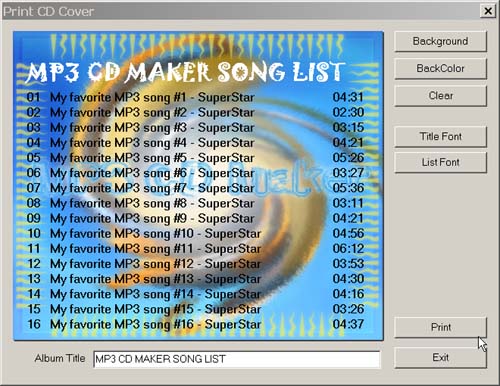
Task: Select track 04 song #4 row
Action: [x=195, y=143]
